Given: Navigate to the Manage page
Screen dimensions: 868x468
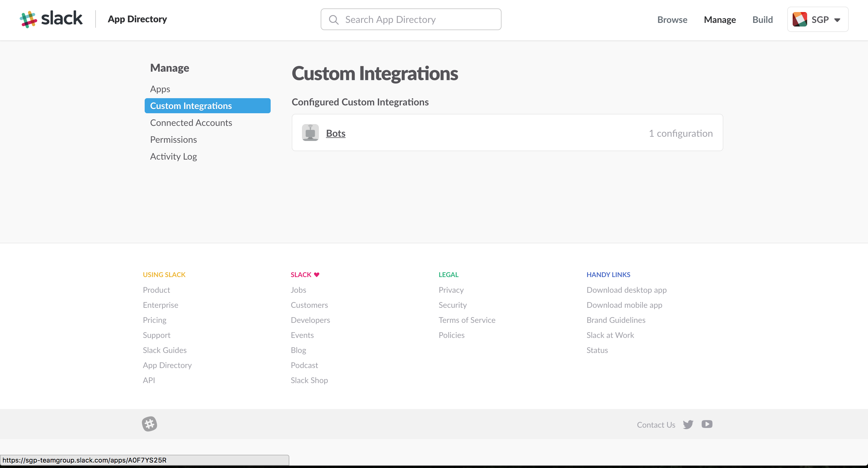Looking at the screenshot, I should click(720, 20).
